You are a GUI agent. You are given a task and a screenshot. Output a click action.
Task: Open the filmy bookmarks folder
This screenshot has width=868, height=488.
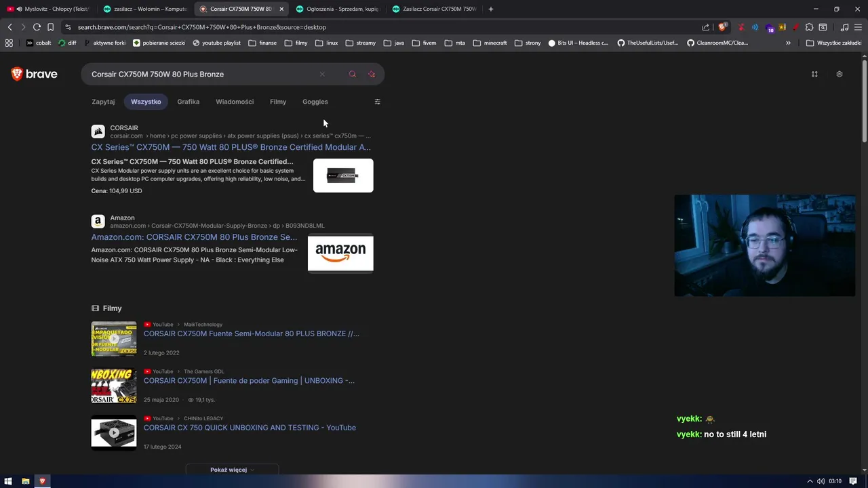coord(296,43)
